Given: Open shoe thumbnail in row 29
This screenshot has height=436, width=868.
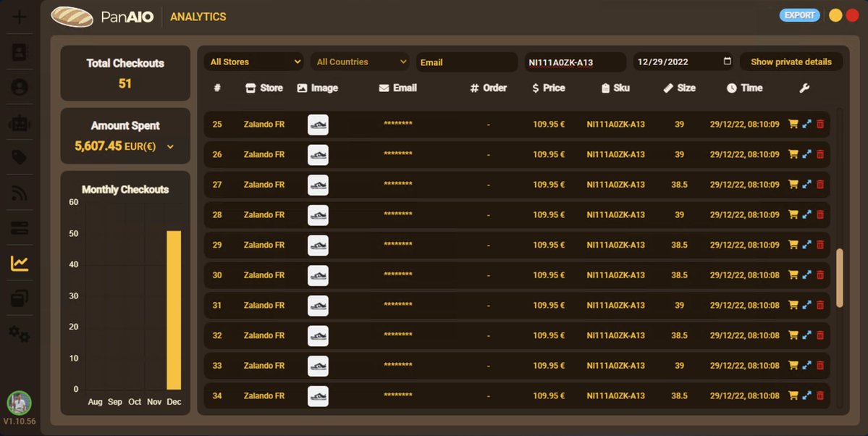Looking at the screenshot, I should pyautogui.click(x=318, y=246).
